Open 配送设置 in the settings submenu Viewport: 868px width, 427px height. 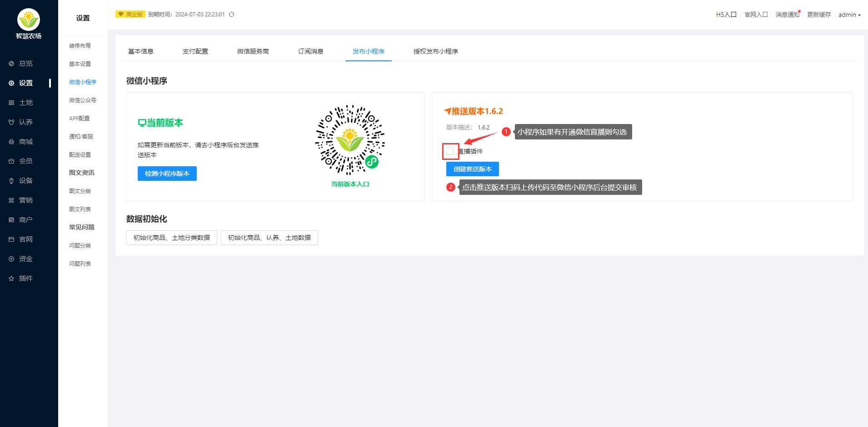pos(80,155)
